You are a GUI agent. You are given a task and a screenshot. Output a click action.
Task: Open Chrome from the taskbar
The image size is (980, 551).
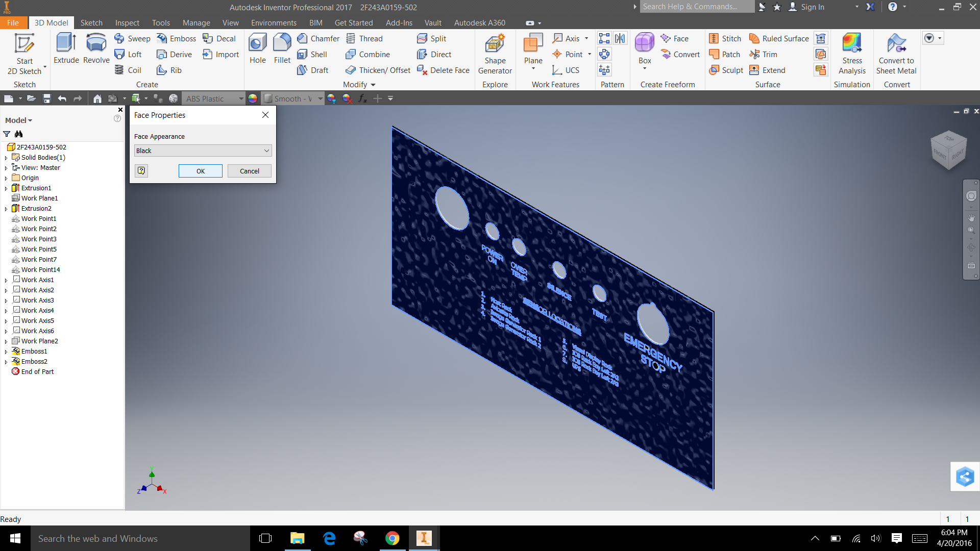[x=392, y=538]
